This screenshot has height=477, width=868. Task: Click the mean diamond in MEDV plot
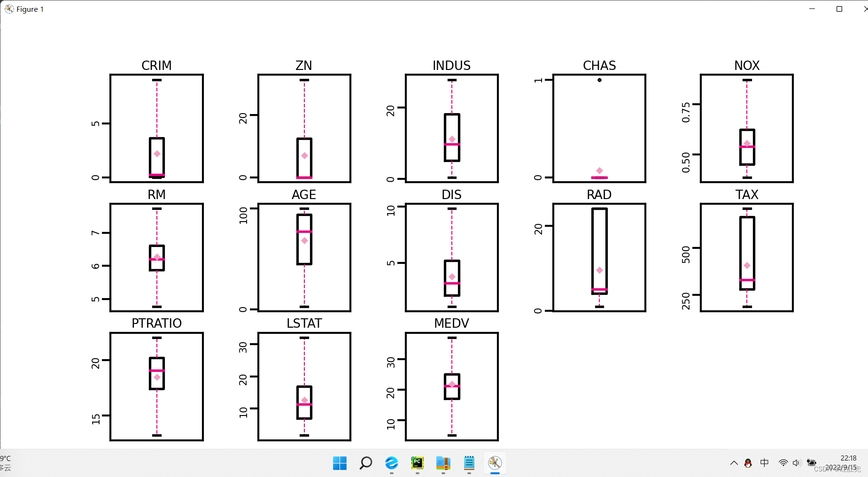(452, 384)
